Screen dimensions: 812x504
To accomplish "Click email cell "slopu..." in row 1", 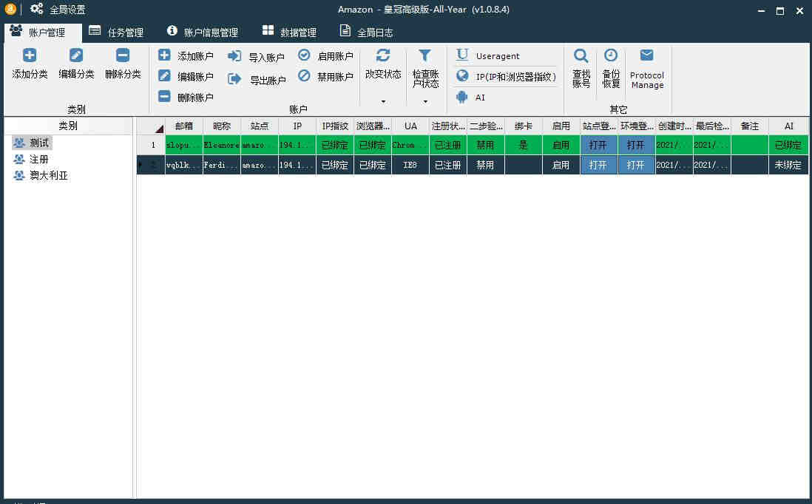I will (184, 145).
